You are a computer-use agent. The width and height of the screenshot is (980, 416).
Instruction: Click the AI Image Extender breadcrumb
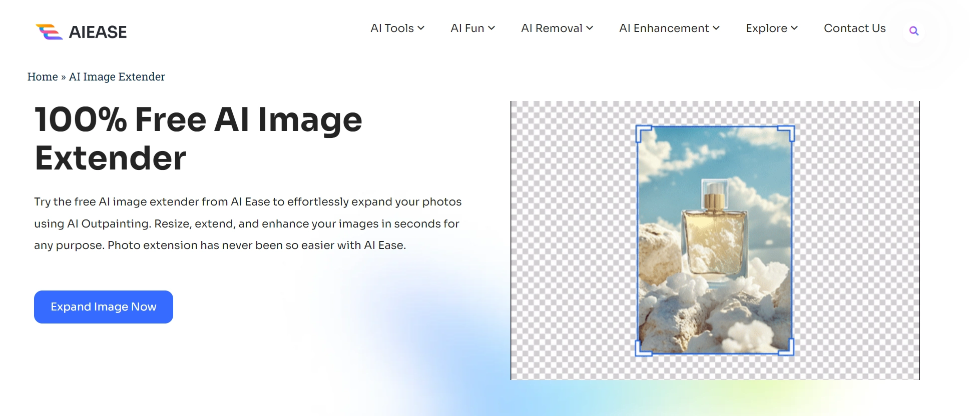click(117, 76)
